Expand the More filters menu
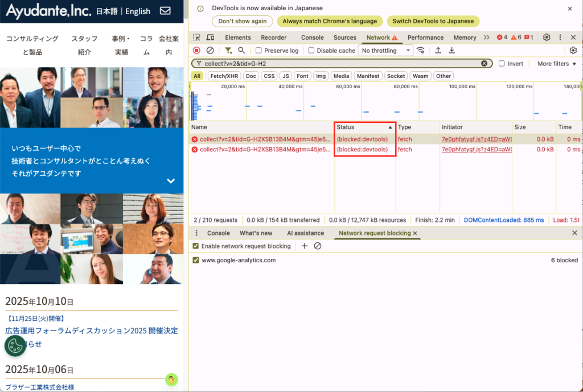This screenshot has height=392, width=583. pos(556,64)
